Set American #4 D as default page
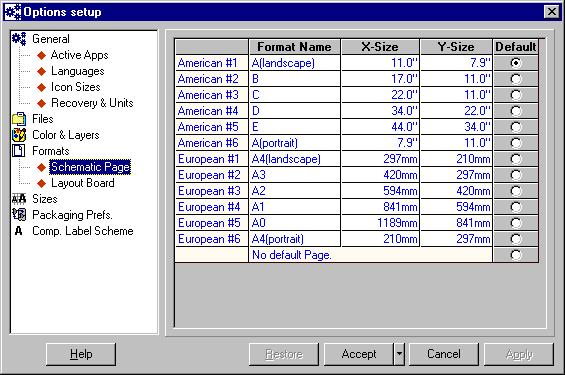The width and height of the screenshot is (565, 375). coord(516,111)
